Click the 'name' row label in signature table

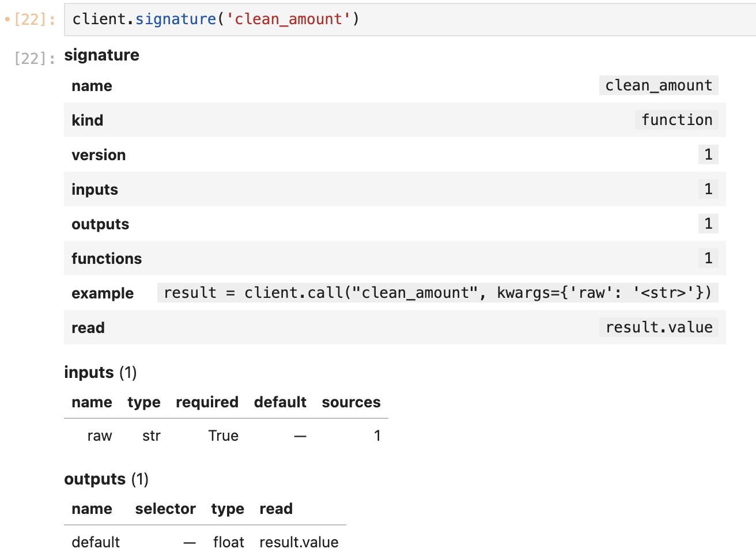pyautogui.click(x=92, y=86)
